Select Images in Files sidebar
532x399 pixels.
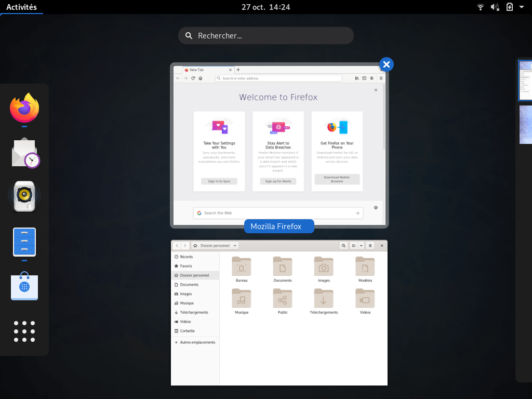click(x=195, y=294)
